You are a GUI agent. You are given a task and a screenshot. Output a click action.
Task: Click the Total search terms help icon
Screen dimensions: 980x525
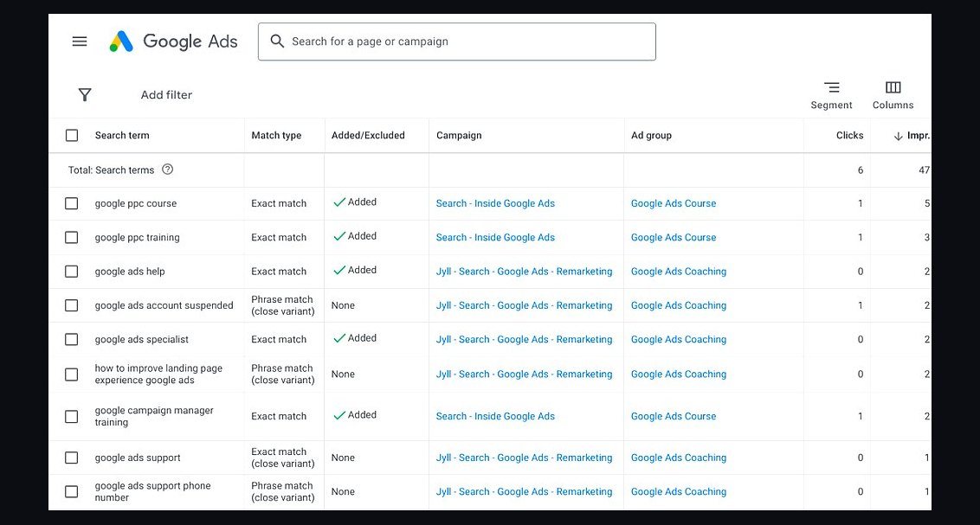pos(167,170)
